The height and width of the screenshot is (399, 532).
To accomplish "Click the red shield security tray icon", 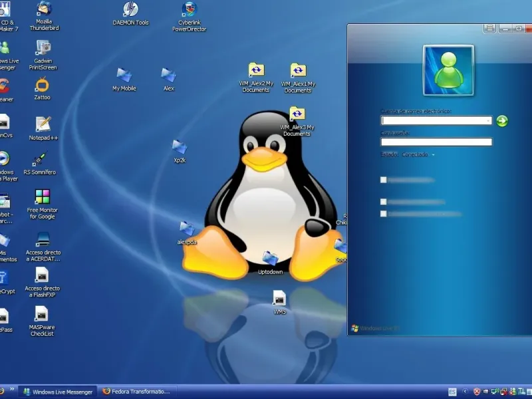I will [477, 392].
